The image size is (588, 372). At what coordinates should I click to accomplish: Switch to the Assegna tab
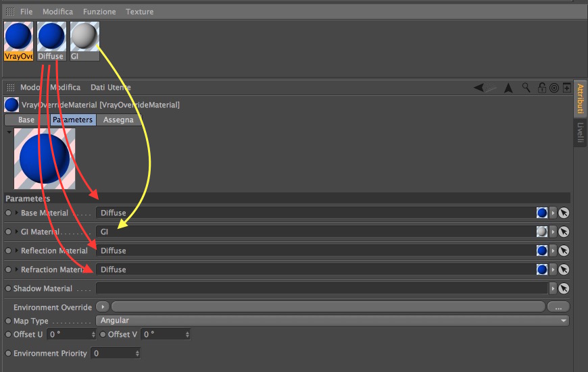tap(118, 120)
